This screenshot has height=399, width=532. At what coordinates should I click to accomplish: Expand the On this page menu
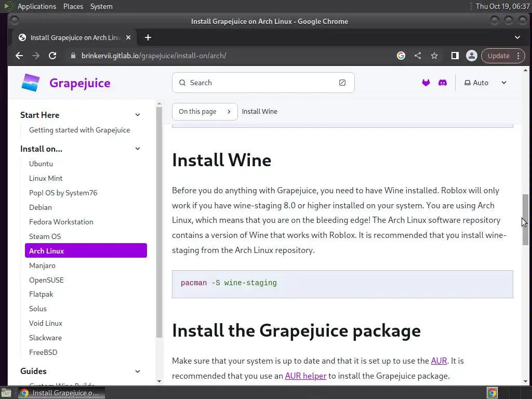tap(205, 111)
